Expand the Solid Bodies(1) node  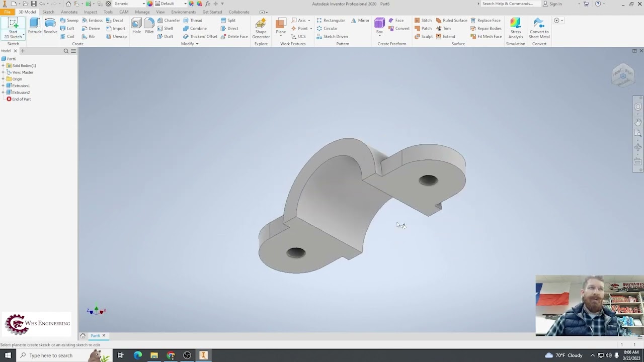[x=3, y=65]
